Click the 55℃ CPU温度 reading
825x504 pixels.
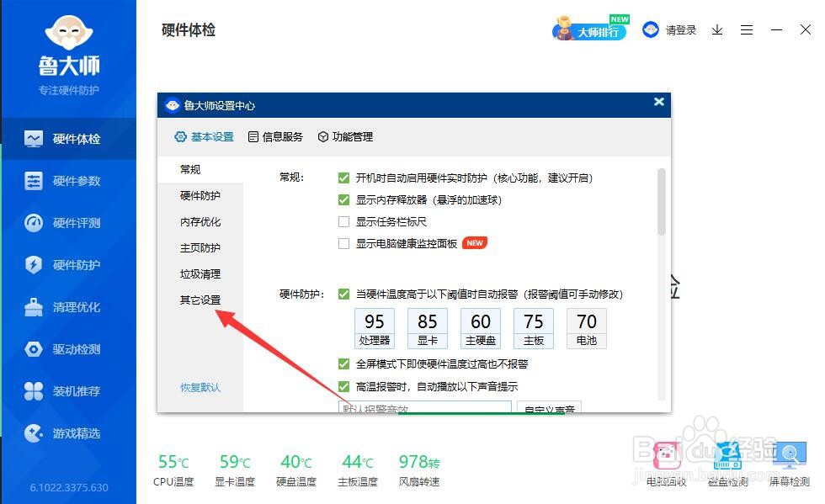tap(173, 470)
